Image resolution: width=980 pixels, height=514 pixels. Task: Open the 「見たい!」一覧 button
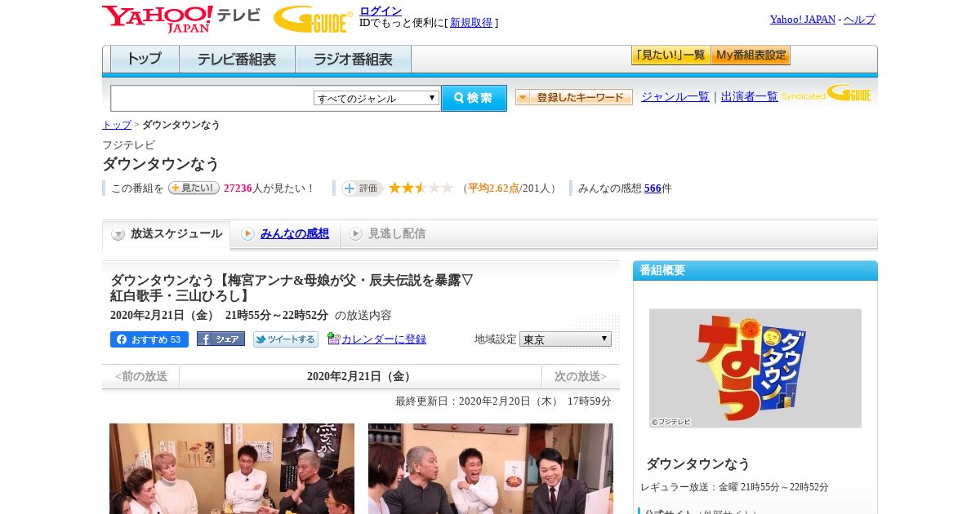click(x=670, y=55)
